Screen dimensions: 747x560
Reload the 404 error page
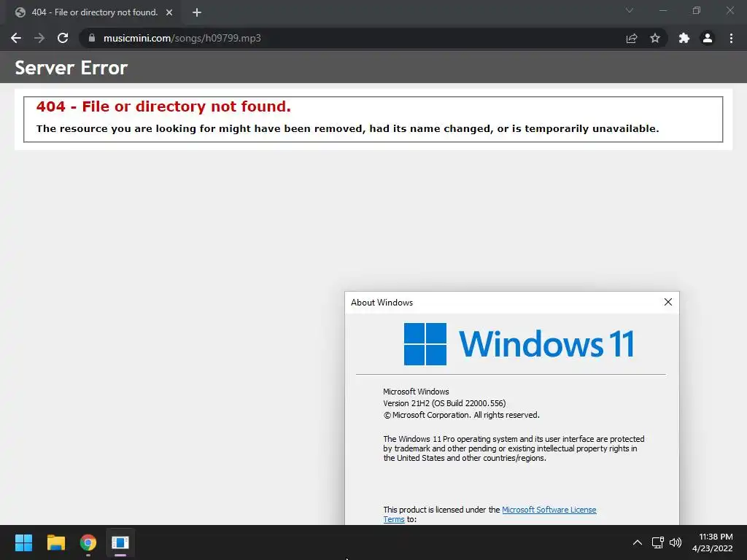click(x=63, y=38)
